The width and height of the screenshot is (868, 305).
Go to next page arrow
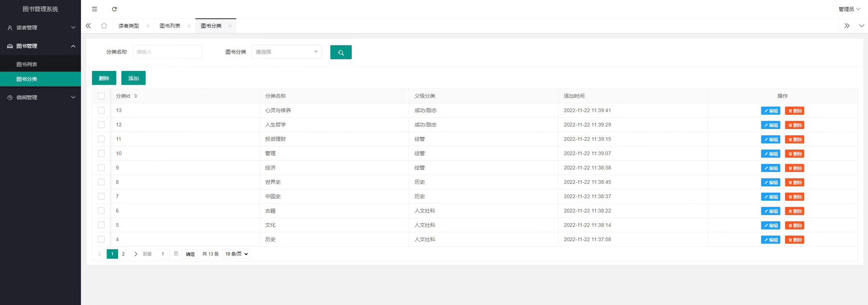[135, 254]
